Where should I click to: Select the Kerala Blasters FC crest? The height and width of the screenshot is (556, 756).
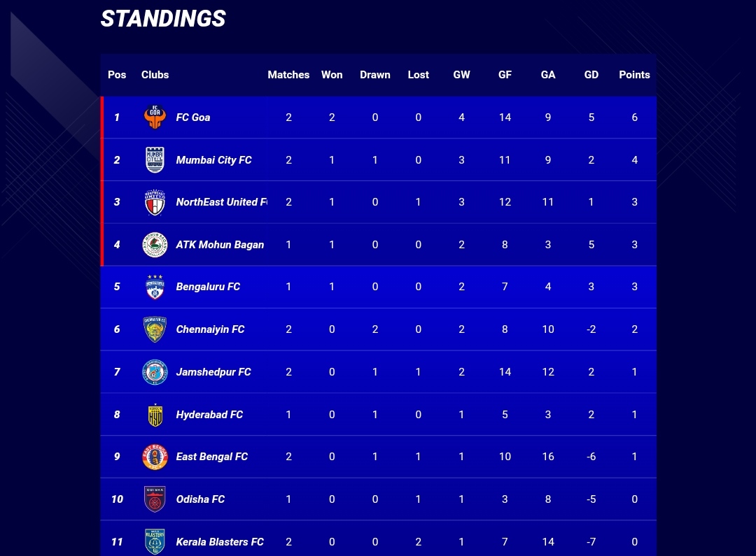(x=155, y=541)
